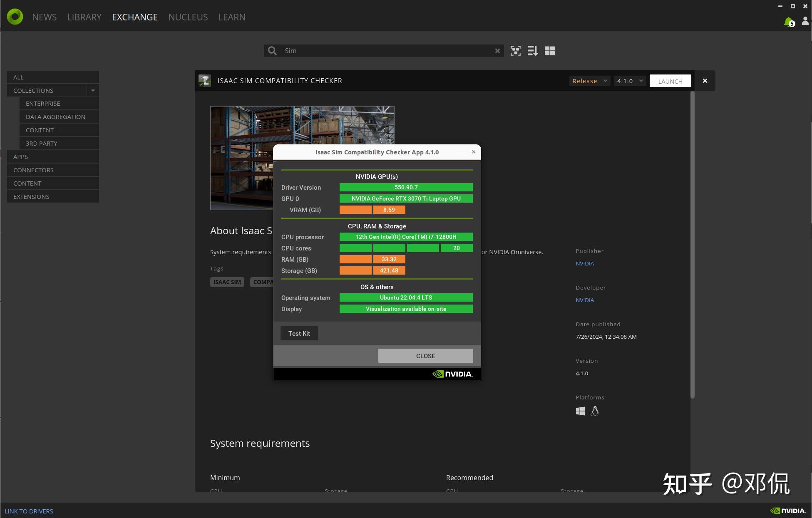
Task: Switch to the Library tab
Action: pos(84,17)
